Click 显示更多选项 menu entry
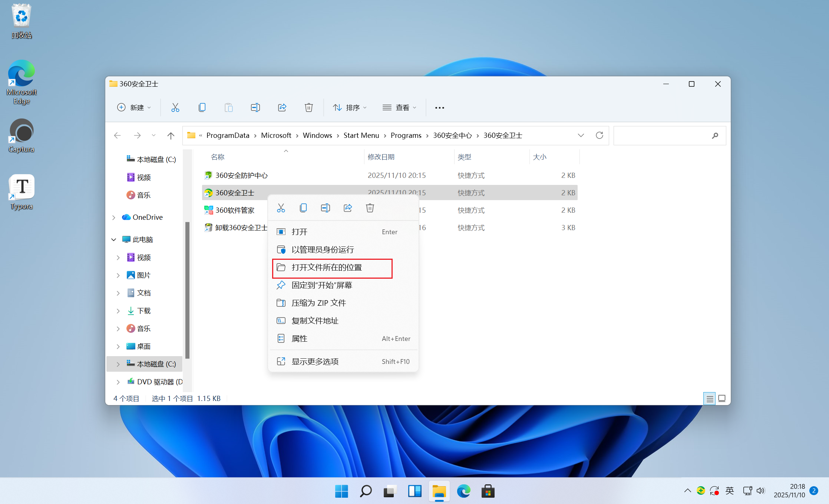Viewport: 829px width, 504px height. [315, 362]
